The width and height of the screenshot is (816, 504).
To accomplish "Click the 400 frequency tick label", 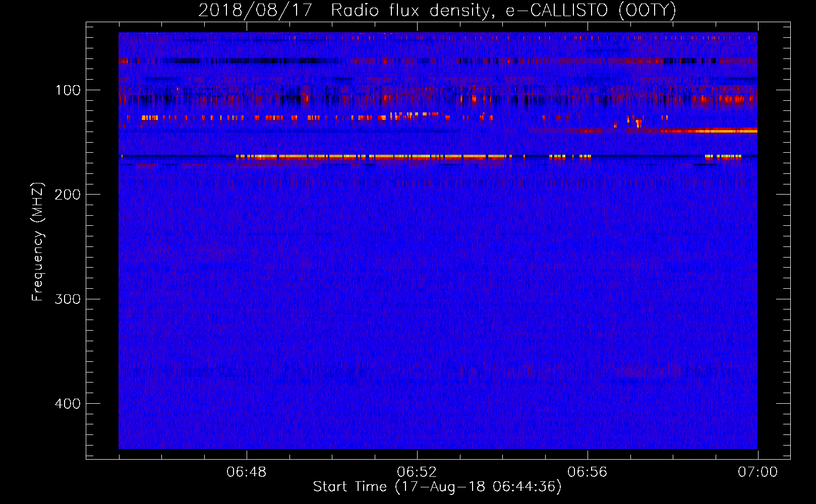I will tap(68, 404).
